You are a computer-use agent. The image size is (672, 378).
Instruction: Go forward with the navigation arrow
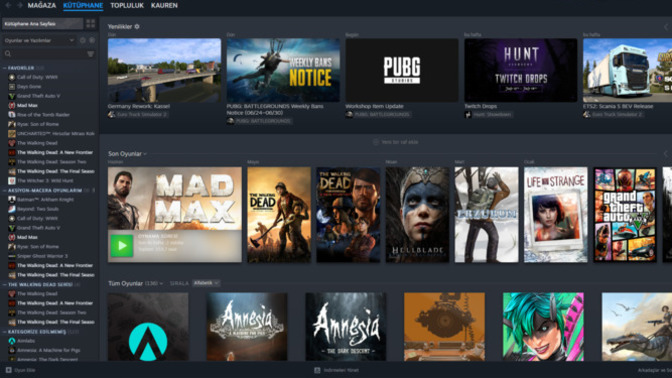pyautogui.click(x=20, y=6)
